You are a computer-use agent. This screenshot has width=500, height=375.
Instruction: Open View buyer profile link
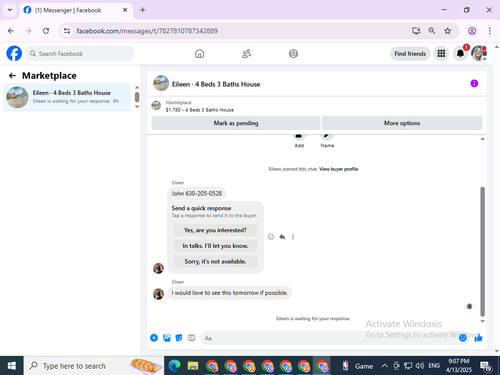(338, 169)
